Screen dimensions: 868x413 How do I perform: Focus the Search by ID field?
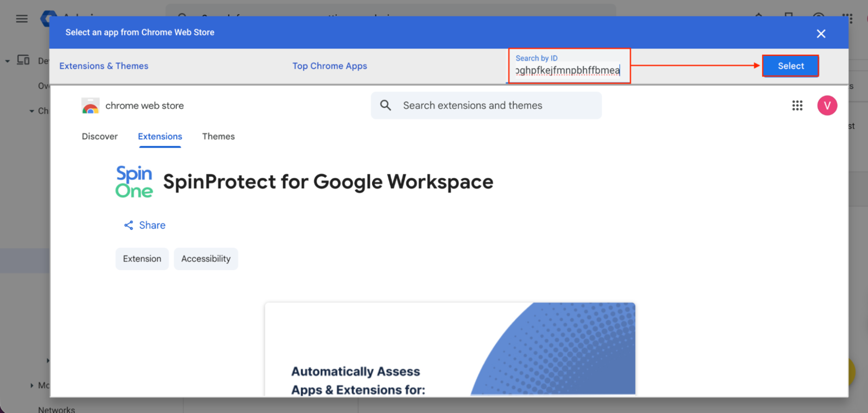567,66
